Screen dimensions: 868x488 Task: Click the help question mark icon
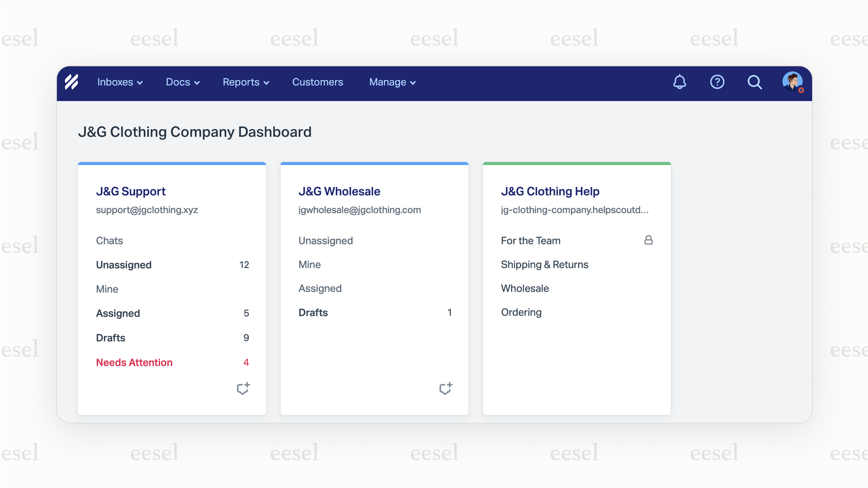(717, 82)
